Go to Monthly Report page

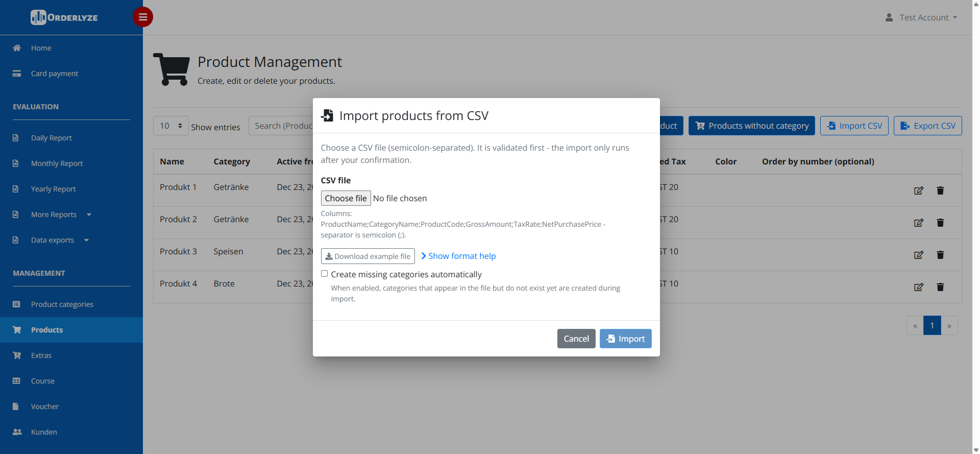pyautogui.click(x=57, y=163)
